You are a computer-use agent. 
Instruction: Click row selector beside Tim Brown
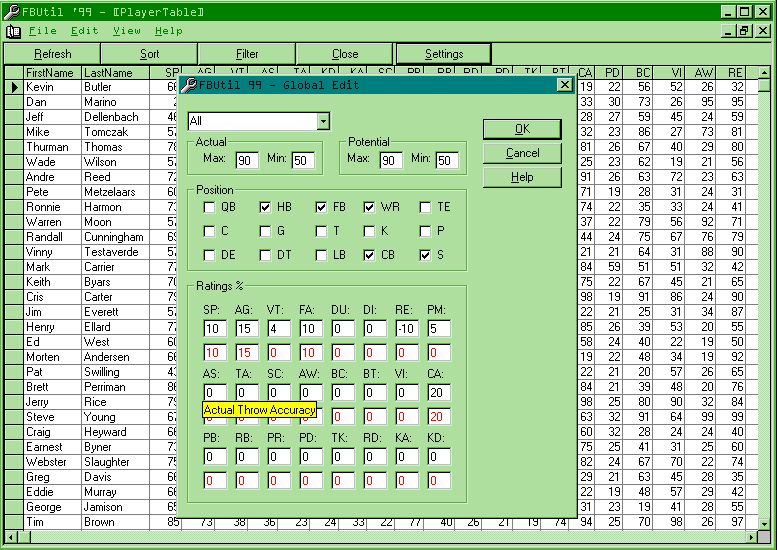[14, 522]
